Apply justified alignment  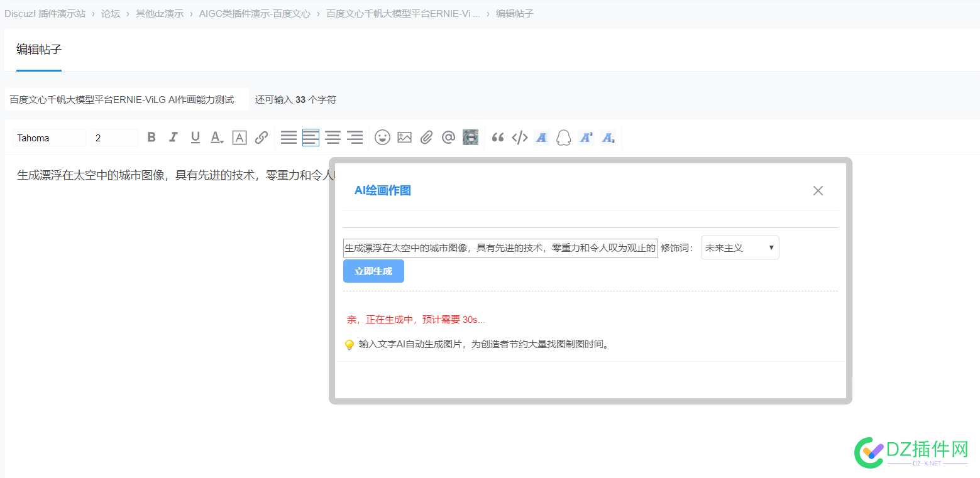[289, 138]
